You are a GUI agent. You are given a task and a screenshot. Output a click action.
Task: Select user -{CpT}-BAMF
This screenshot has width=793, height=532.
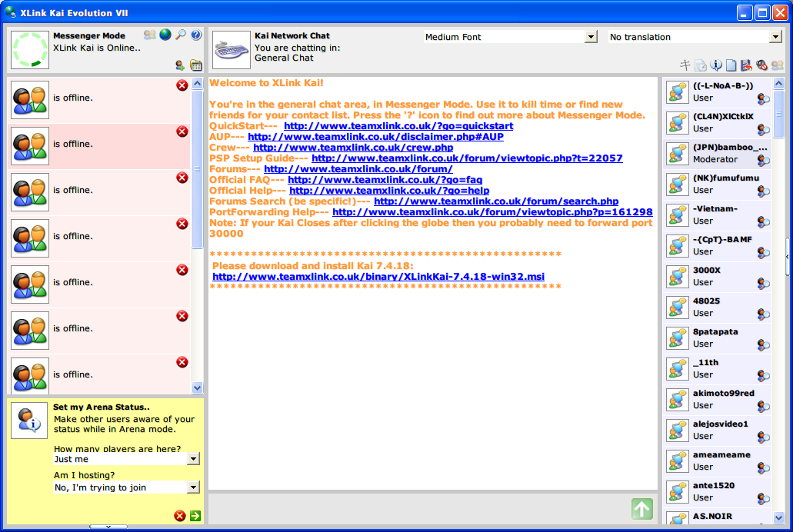point(717,246)
